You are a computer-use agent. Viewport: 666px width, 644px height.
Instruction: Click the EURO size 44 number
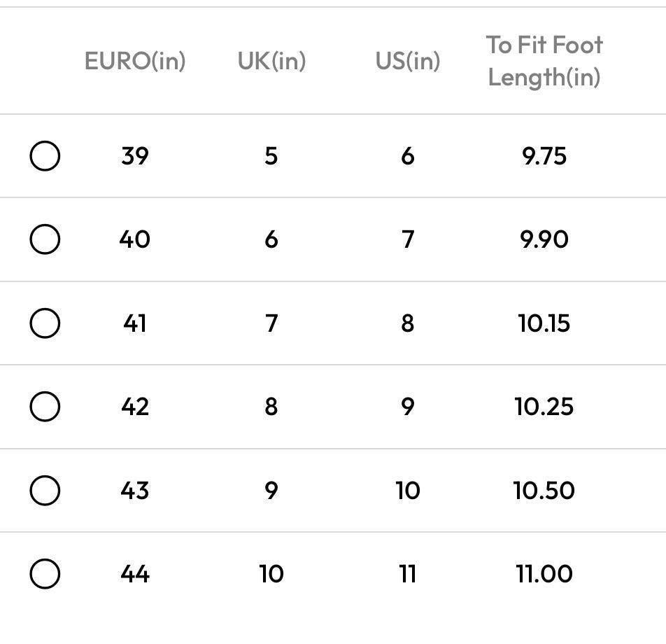135,574
